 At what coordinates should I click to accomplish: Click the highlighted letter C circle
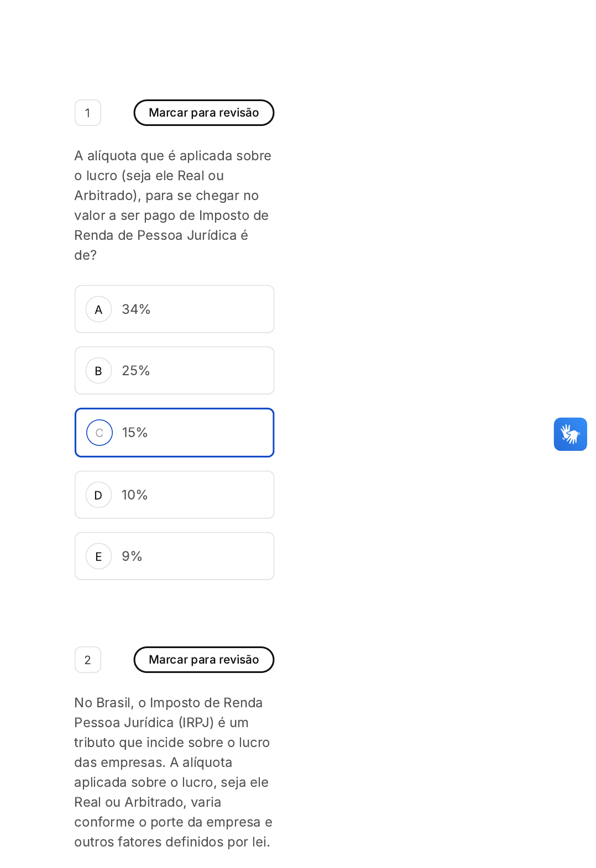[100, 433]
